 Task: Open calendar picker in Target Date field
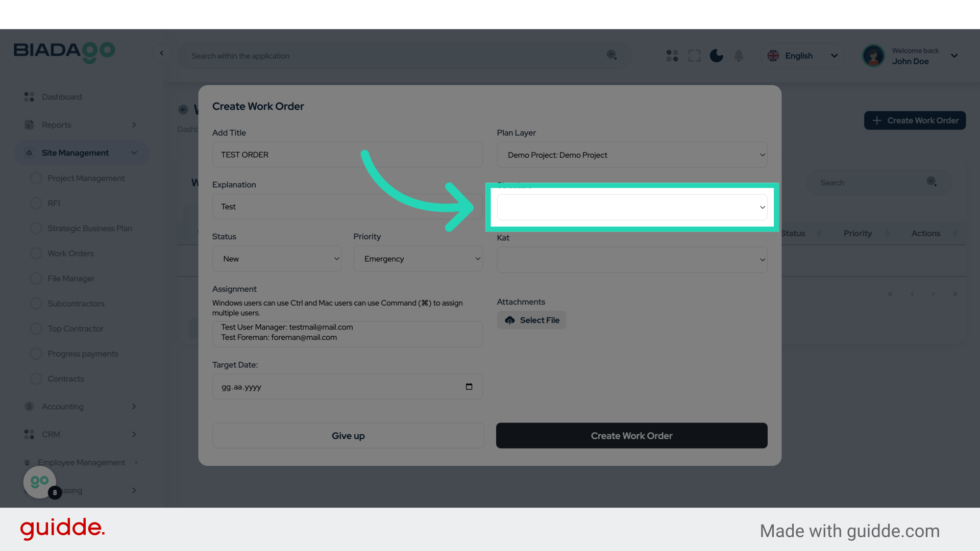(x=469, y=387)
